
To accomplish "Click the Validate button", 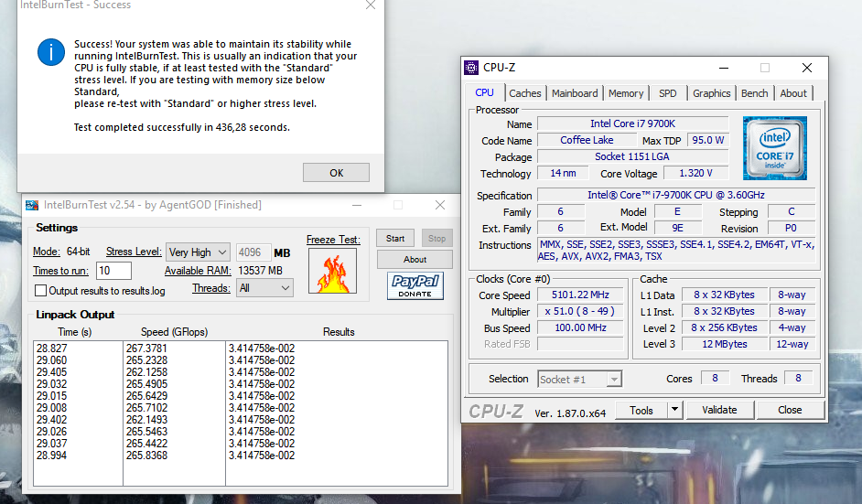I will coord(719,410).
